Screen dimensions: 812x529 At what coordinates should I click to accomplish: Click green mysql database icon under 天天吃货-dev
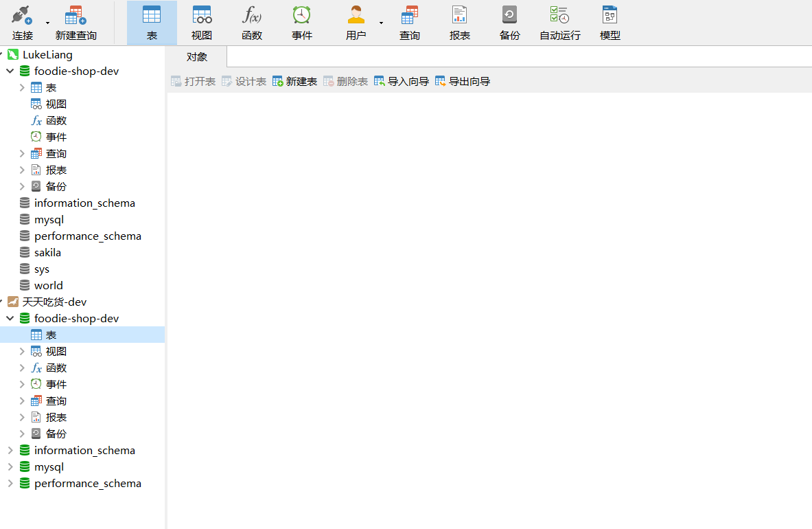(24, 467)
